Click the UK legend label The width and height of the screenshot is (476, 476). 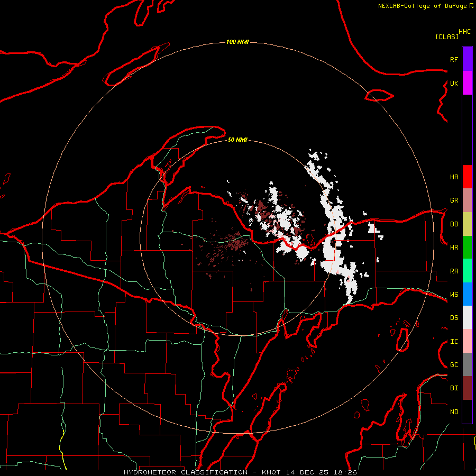[454, 83]
